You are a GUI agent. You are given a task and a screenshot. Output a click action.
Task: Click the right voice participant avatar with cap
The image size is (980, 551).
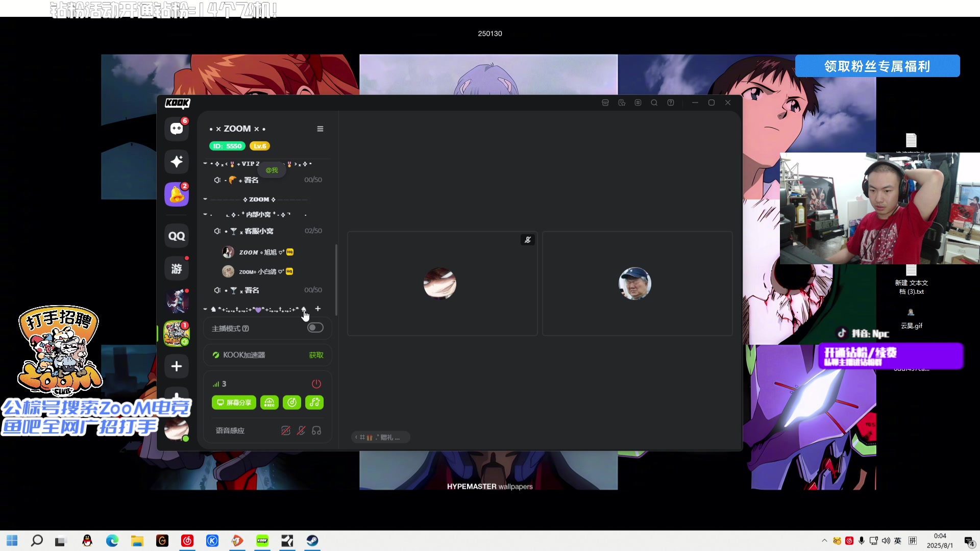click(634, 283)
